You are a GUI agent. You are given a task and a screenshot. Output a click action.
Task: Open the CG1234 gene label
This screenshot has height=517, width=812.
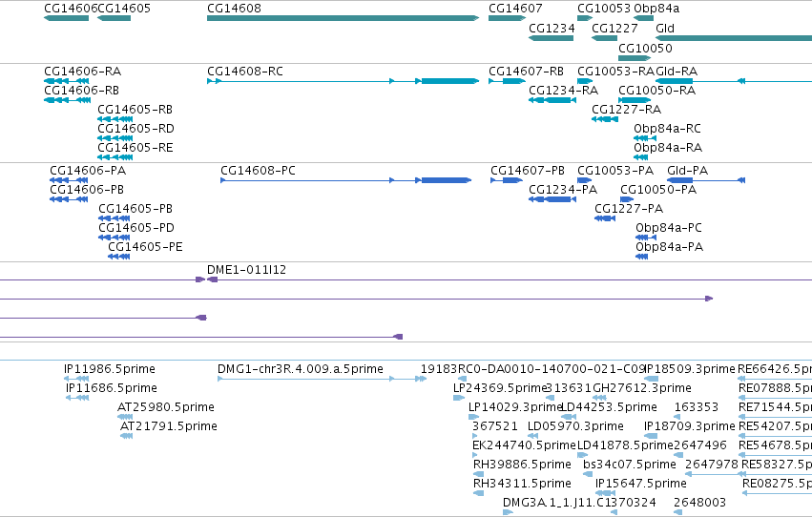[x=552, y=29]
